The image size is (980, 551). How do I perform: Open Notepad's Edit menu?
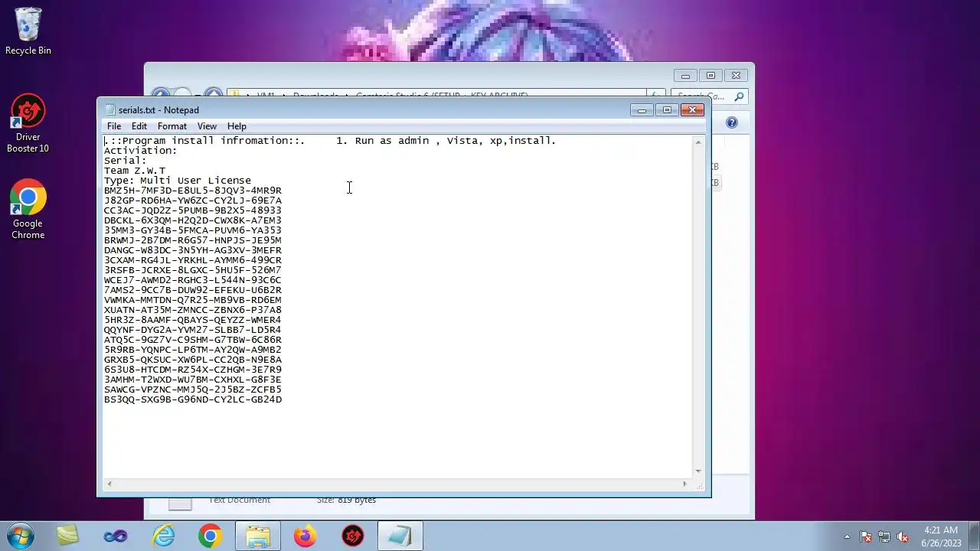coord(139,126)
